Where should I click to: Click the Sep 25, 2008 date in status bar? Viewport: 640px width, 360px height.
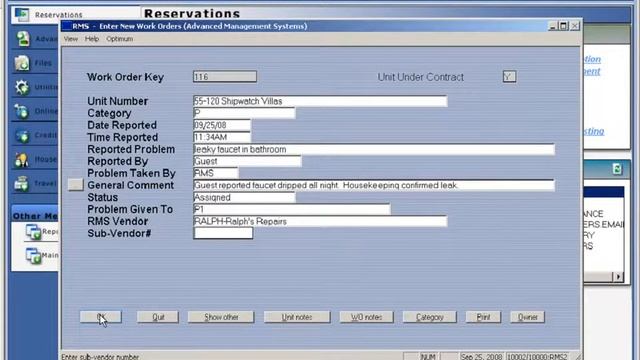coord(482,356)
